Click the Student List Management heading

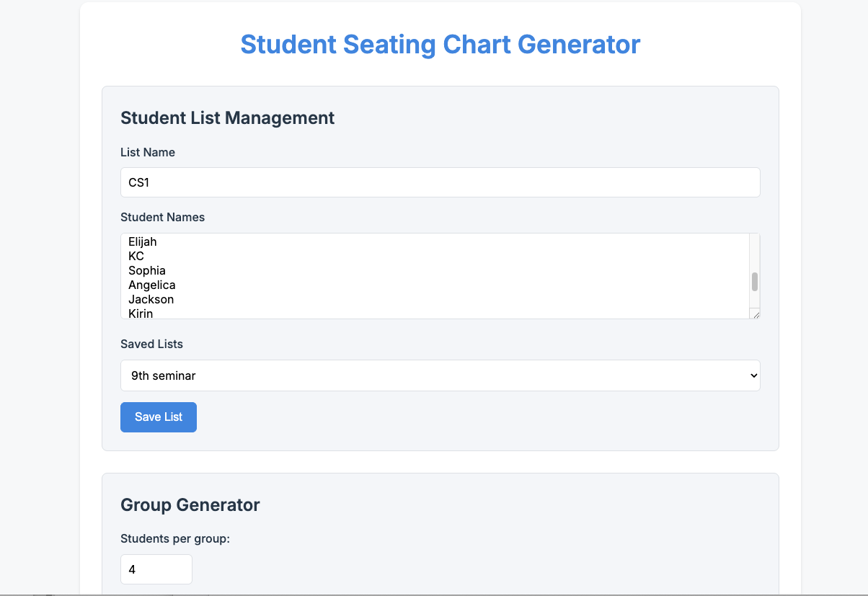point(227,117)
